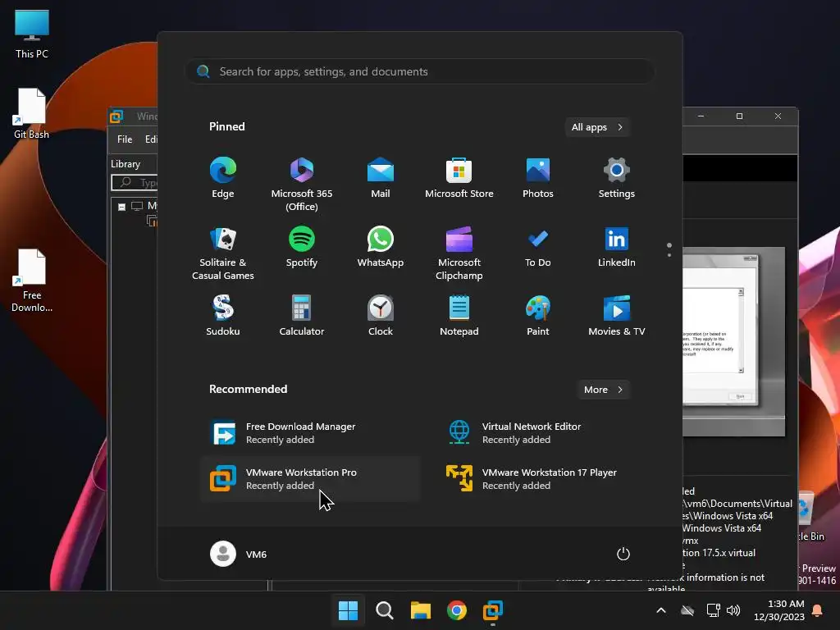840x630 pixels.
Task: Click the VMware library search field
Action: 135,183
